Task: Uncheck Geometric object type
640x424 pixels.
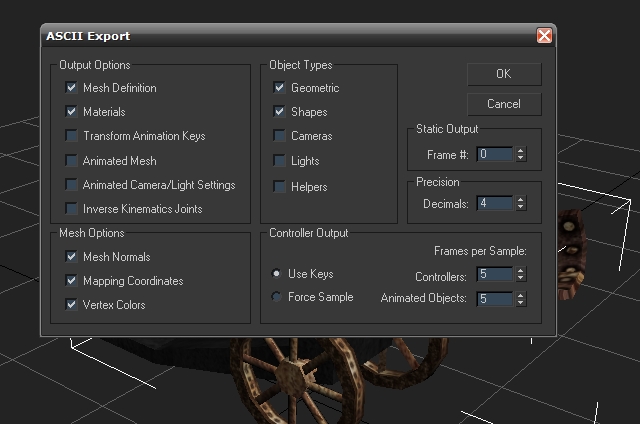Action: click(280, 87)
